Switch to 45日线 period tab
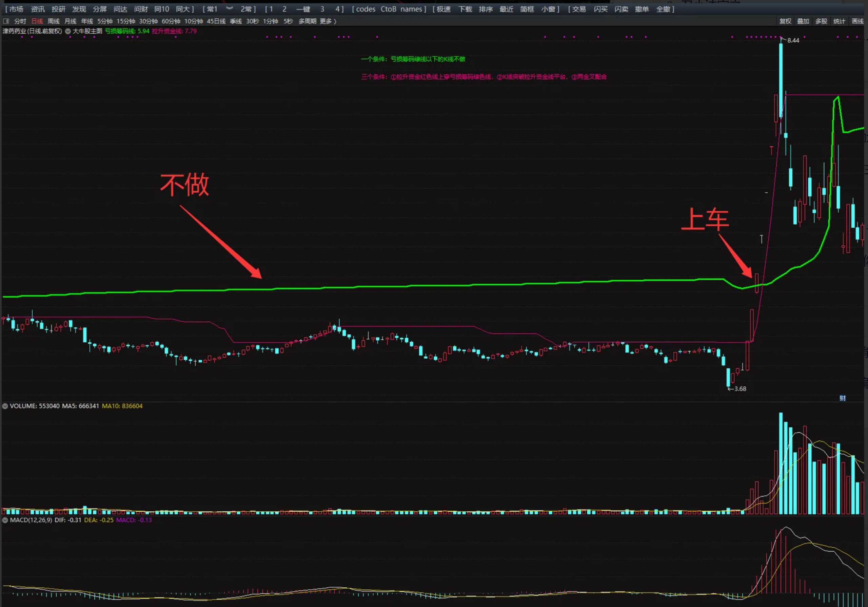Image resolution: width=868 pixels, height=607 pixels. coord(216,21)
